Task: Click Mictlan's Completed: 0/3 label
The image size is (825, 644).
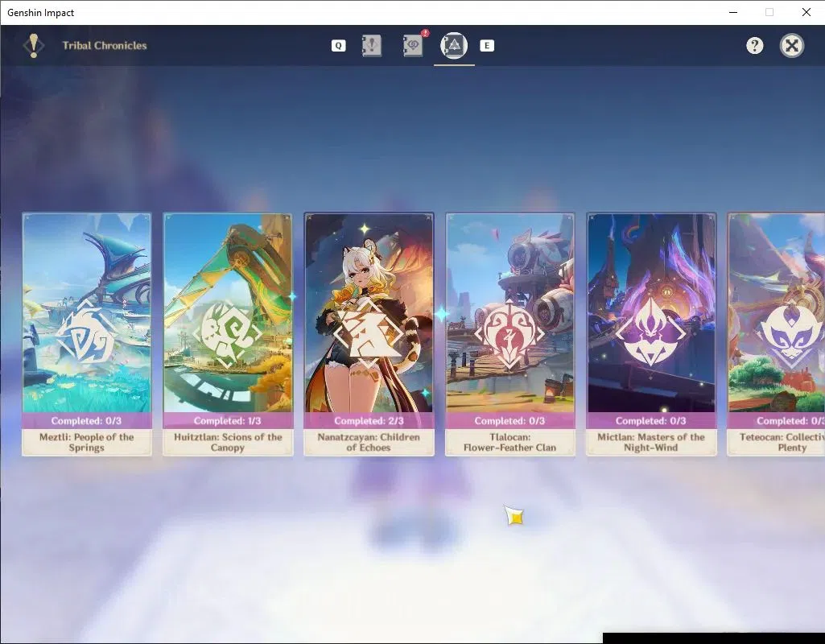Action: pyautogui.click(x=651, y=421)
